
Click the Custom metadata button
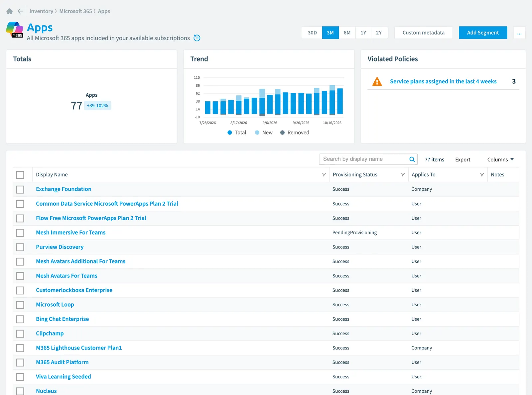423,33
